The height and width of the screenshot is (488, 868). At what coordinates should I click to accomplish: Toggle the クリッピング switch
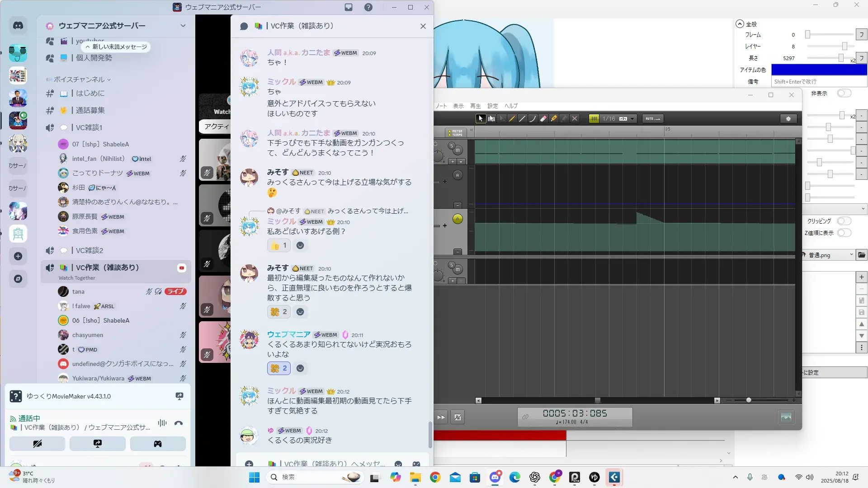click(844, 221)
